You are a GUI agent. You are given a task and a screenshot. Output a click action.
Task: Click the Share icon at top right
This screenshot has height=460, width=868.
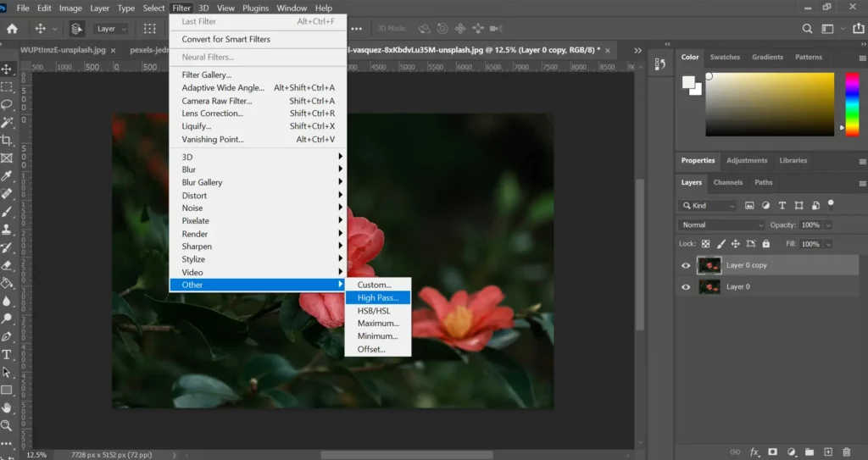859,29
